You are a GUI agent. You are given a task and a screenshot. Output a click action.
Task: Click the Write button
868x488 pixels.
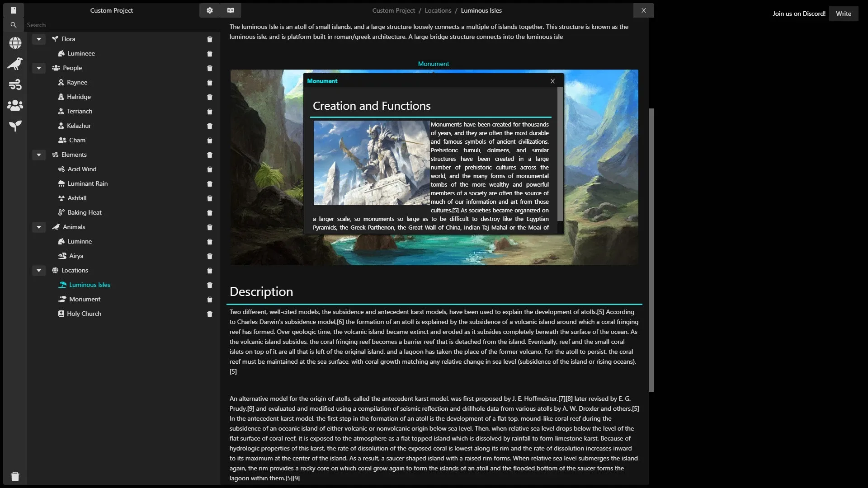tap(843, 14)
